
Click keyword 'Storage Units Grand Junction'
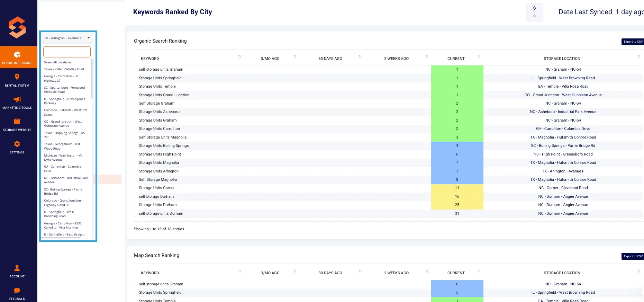pos(164,95)
